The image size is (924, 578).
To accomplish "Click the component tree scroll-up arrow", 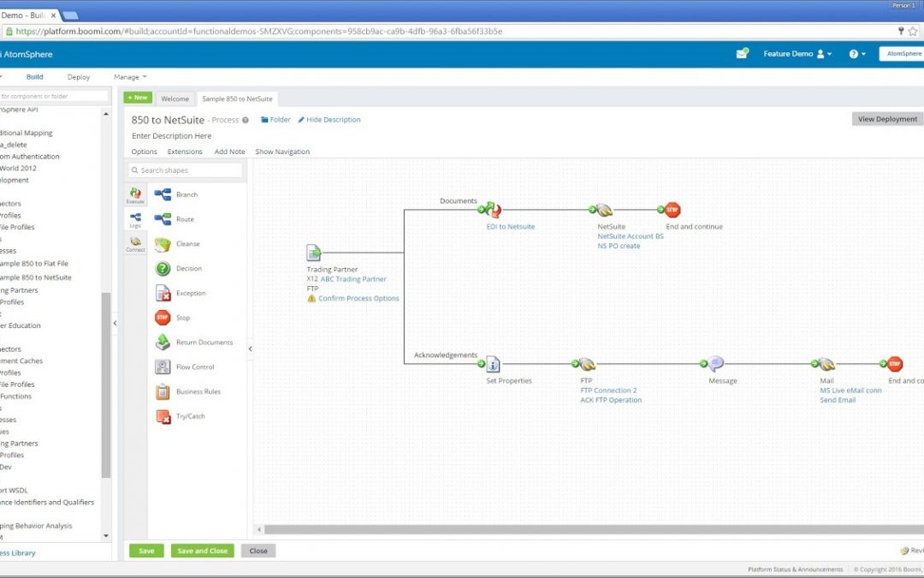I will click(x=106, y=114).
